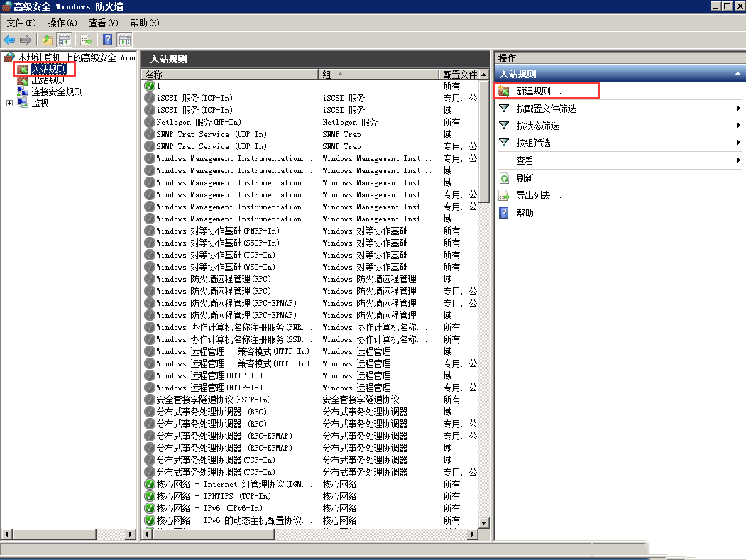This screenshot has width=746, height=560.
Task: Click status icon of 对等协作基础 (SSDP-In) rule
Action: [x=150, y=243]
